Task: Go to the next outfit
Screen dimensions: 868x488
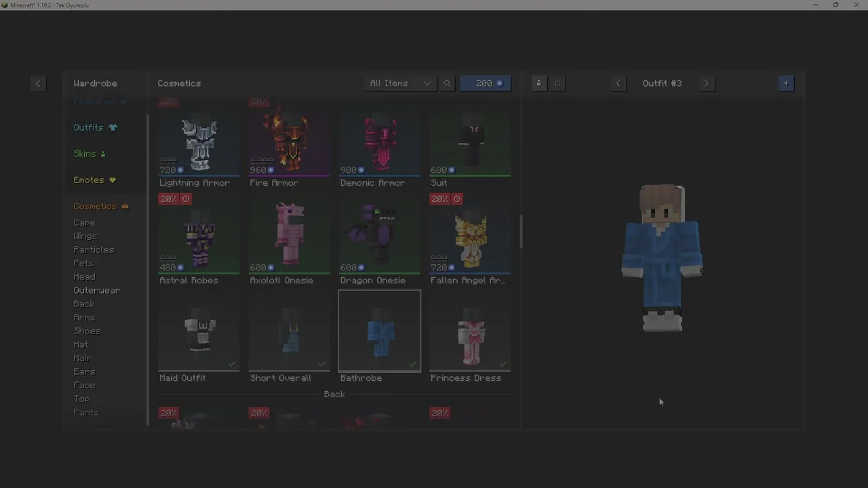Action: [x=706, y=83]
